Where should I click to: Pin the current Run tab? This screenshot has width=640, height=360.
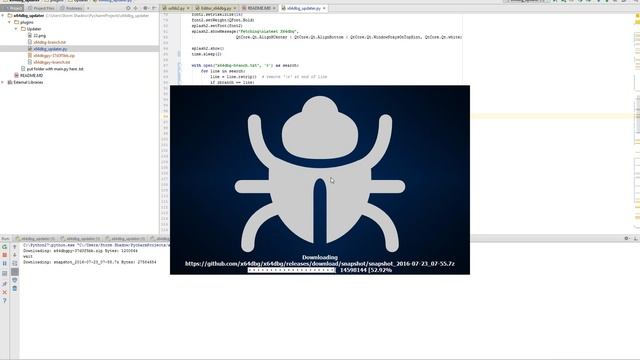(x=4, y=284)
